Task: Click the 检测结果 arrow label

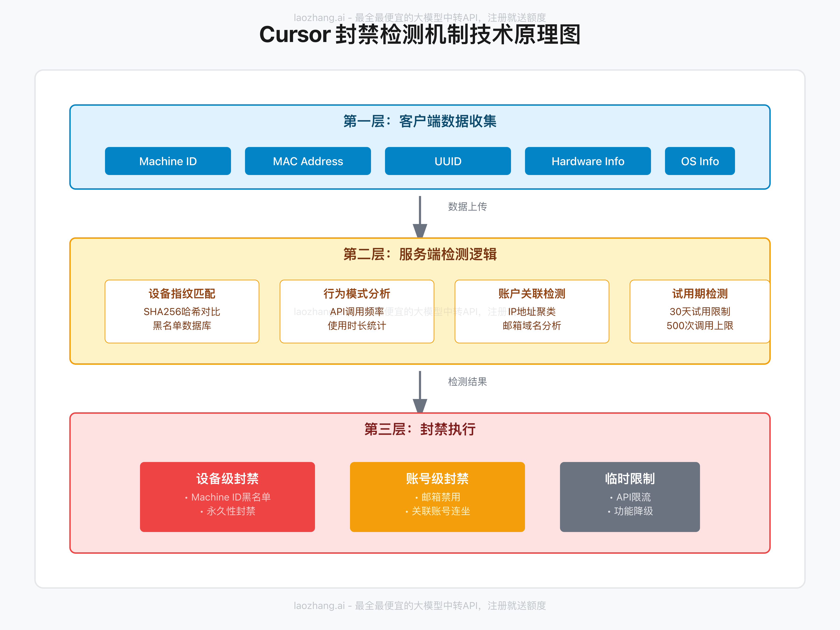Action: pos(467,382)
